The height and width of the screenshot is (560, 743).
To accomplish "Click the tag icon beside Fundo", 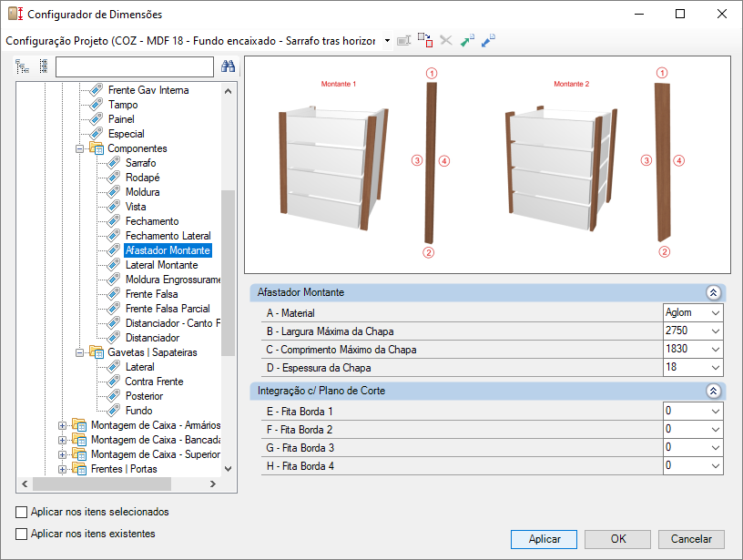I will [x=113, y=411].
